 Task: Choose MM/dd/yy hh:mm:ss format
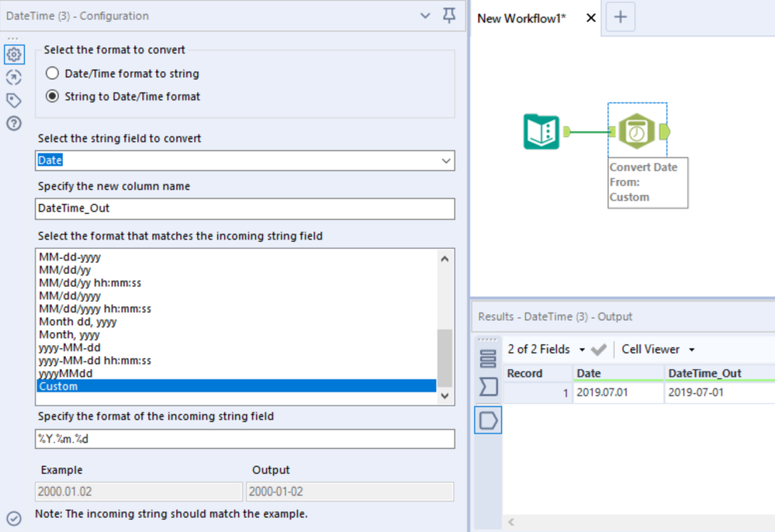coord(237,282)
